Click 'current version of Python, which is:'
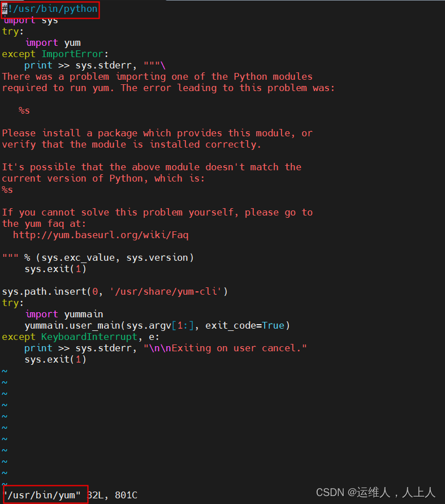445x504 pixels. (x=103, y=178)
